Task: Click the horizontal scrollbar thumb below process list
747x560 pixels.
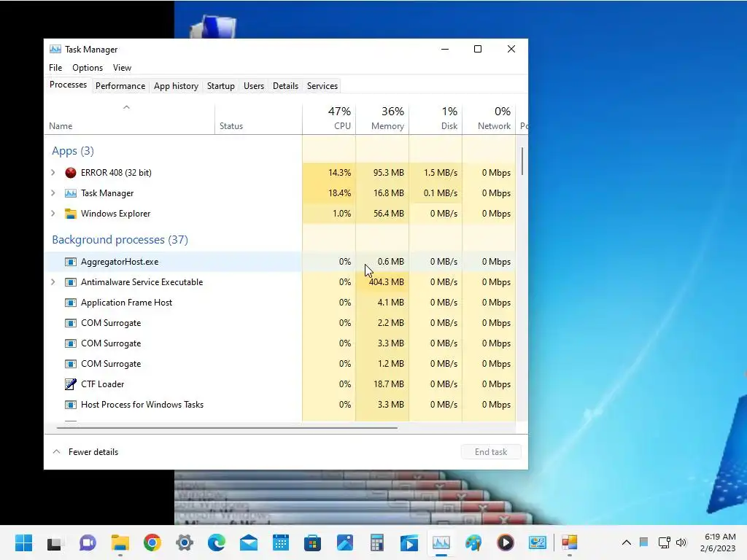Action: pos(227,427)
